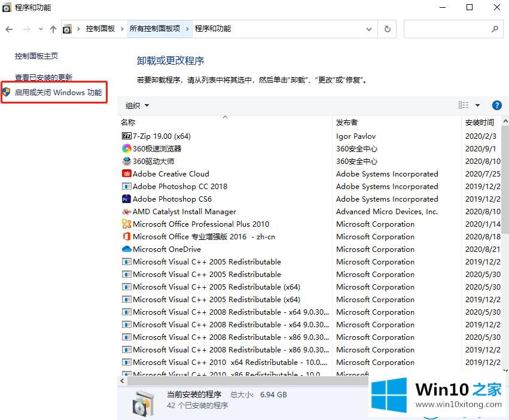The width and height of the screenshot is (509, 420).
Task: Expand chevron after 所有控制面板项 breadcrumb
Action: [187, 29]
